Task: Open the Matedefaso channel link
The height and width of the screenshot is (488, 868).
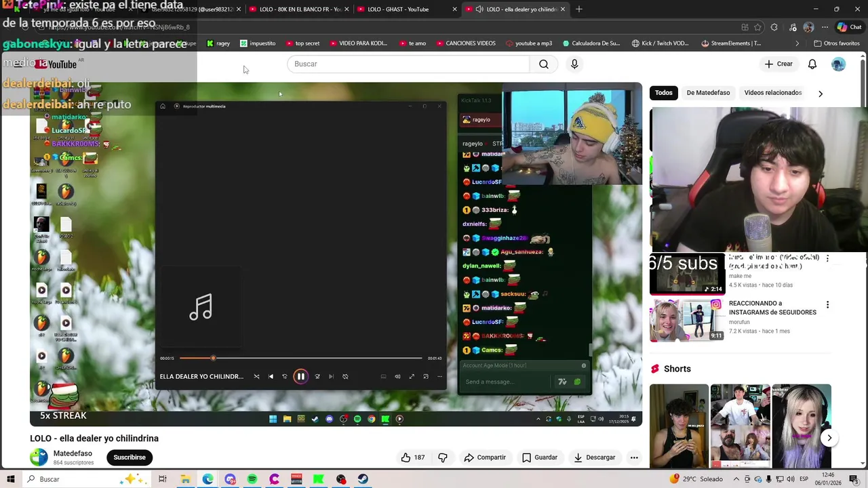Action: pyautogui.click(x=73, y=453)
